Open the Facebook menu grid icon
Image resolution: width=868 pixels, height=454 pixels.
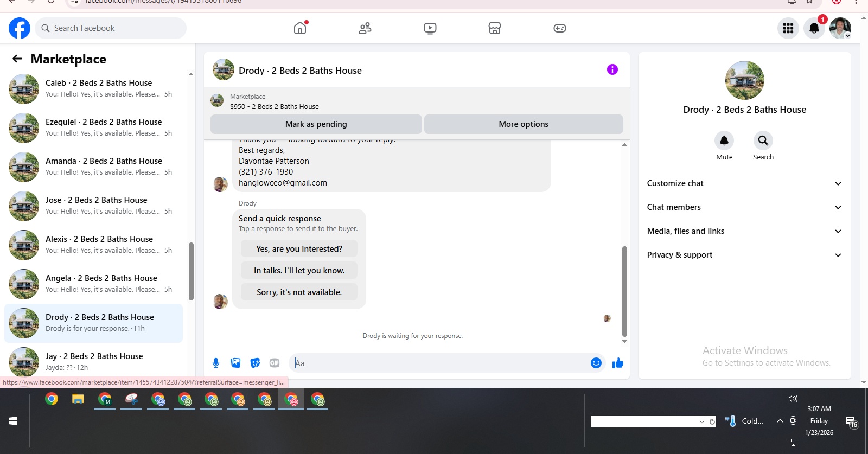click(788, 28)
